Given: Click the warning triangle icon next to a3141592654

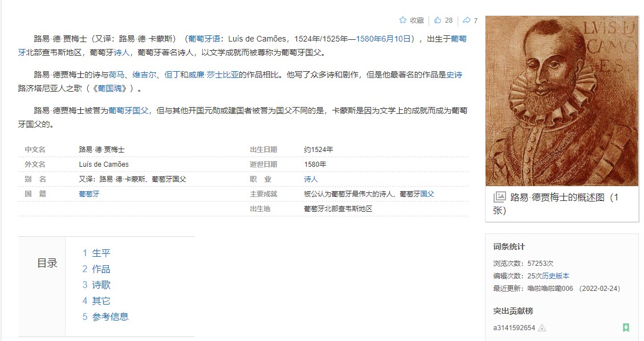Looking at the screenshot, I should 542,328.
